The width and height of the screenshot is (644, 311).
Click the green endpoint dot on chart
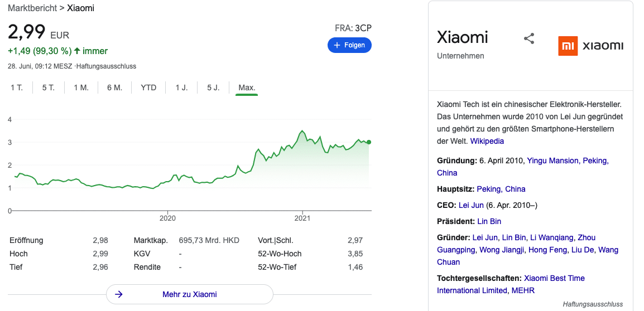(x=369, y=142)
